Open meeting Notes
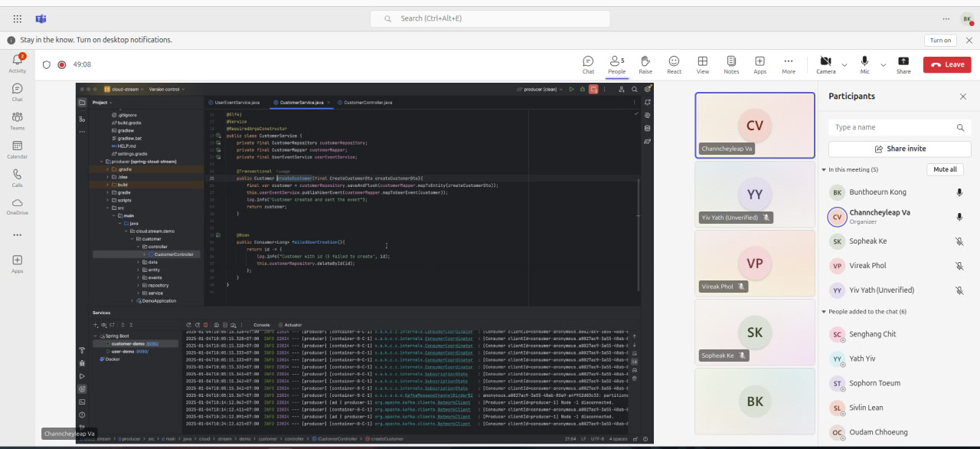Screen dimensions: 980x449 [731, 64]
